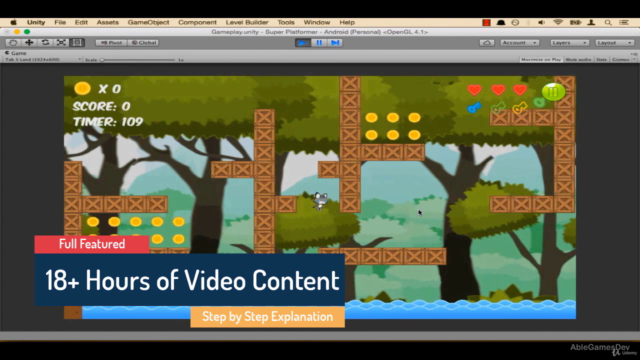
Task: Click the Pause button in the toolbar
Action: [x=319, y=42]
